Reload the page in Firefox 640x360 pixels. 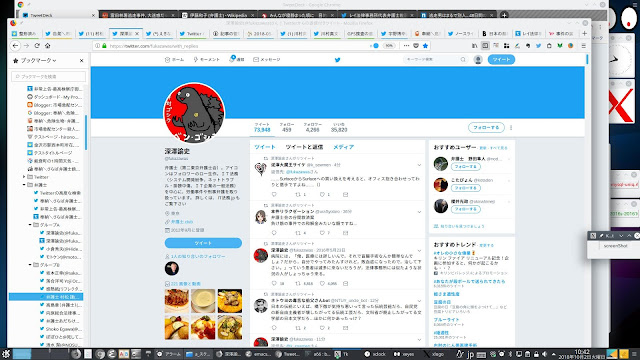coord(37,46)
